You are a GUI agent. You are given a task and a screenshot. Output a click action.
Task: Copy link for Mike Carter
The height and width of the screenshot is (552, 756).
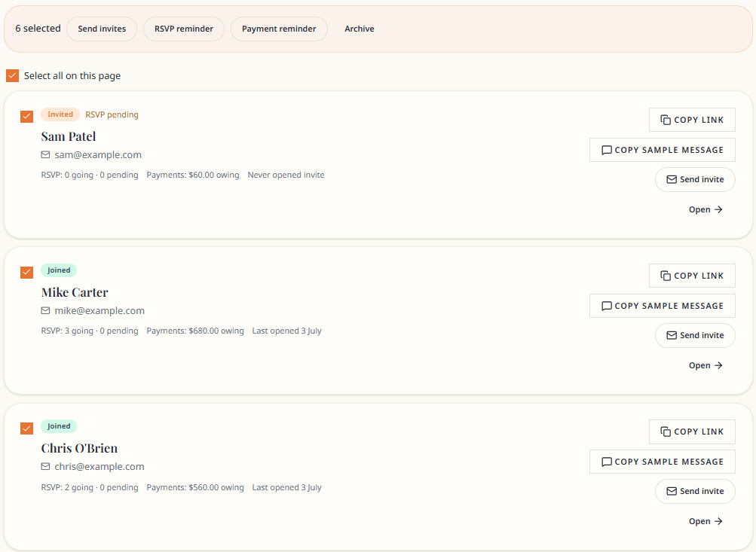pyautogui.click(x=692, y=276)
